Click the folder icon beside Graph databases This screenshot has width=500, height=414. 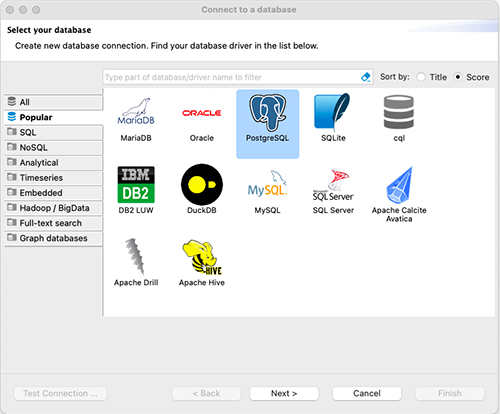click(12, 238)
